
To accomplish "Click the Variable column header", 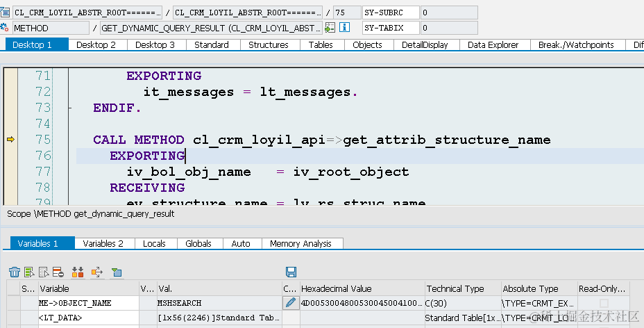I will coord(89,288).
